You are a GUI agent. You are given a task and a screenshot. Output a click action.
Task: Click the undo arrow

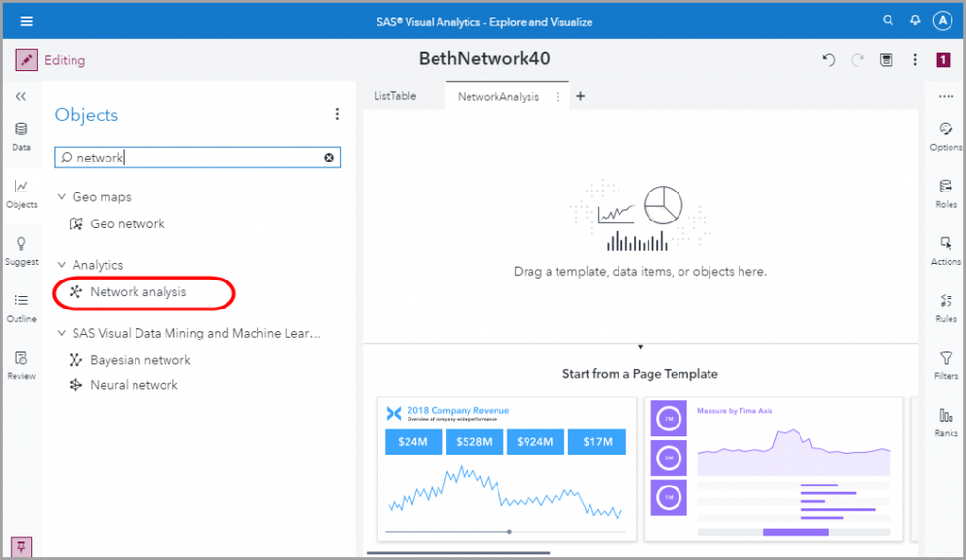pyautogui.click(x=829, y=60)
